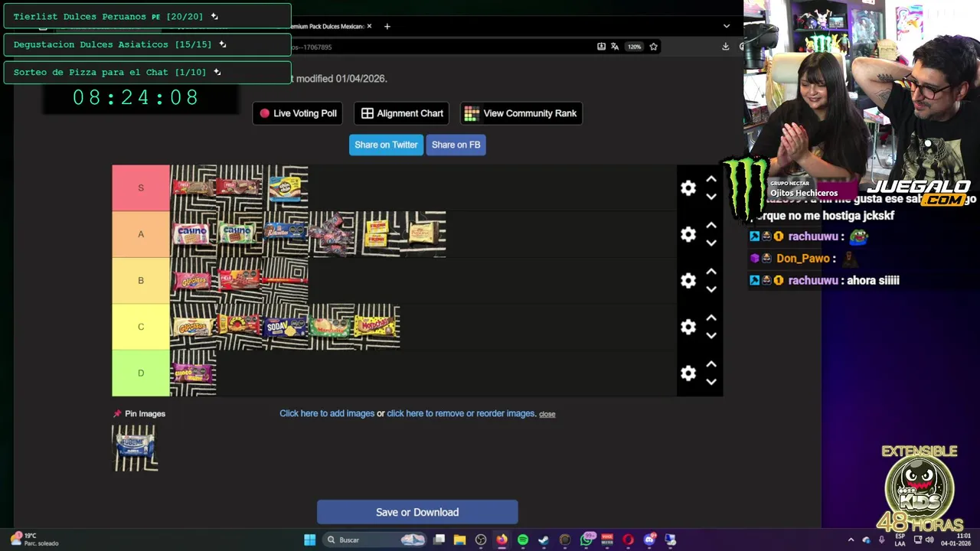Open File Explorer from the taskbar
The image size is (980, 551).
(459, 540)
